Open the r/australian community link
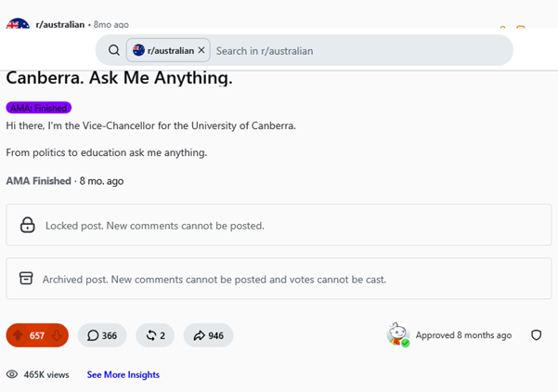The image size is (558, 392). [x=60, y=24]
